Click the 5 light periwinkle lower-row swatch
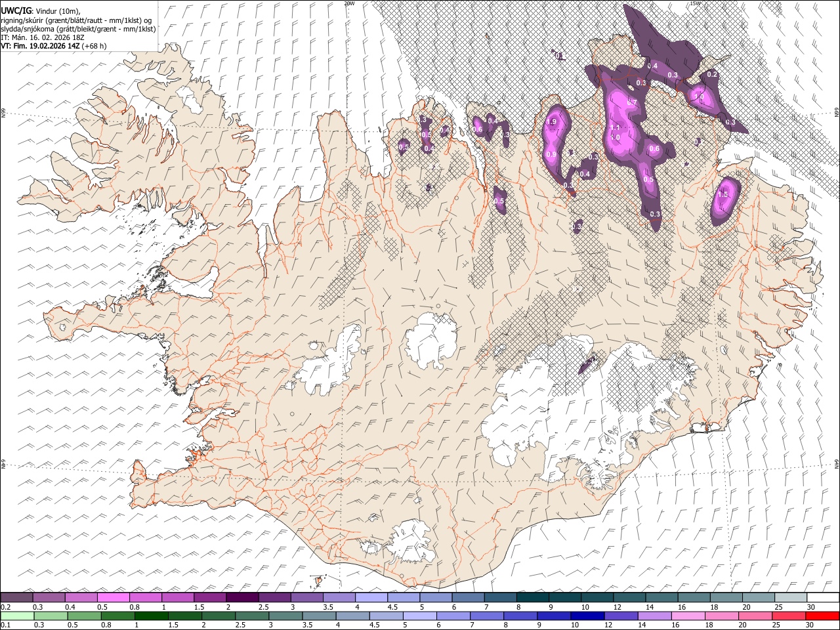 pyautogui.click(x=420, y=616)
